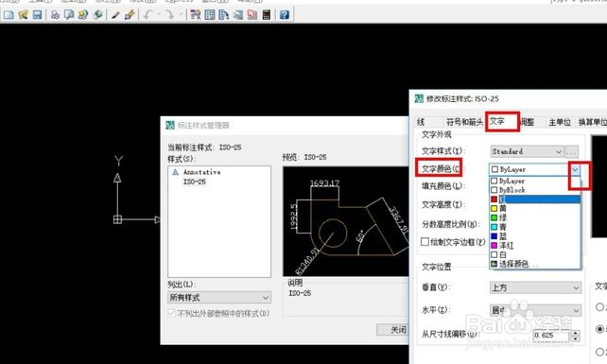Switch to the 调整 tab
The width and height of the screenshot is (607, 364).
[x=528, y=122]
